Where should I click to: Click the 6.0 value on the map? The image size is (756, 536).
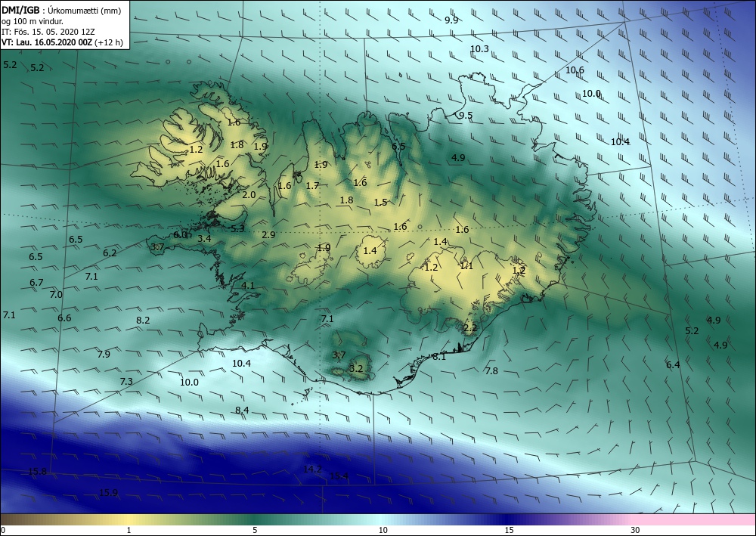click(180, 235)
